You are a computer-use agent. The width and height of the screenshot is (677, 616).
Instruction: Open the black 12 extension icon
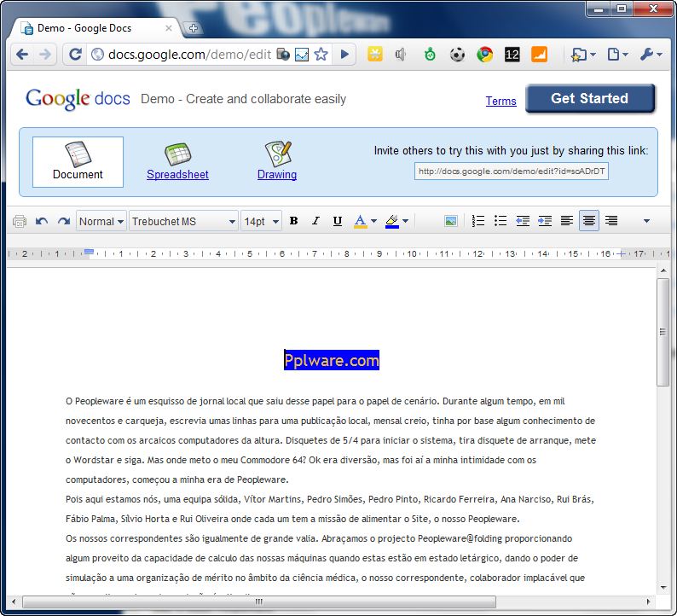[512, 55]
